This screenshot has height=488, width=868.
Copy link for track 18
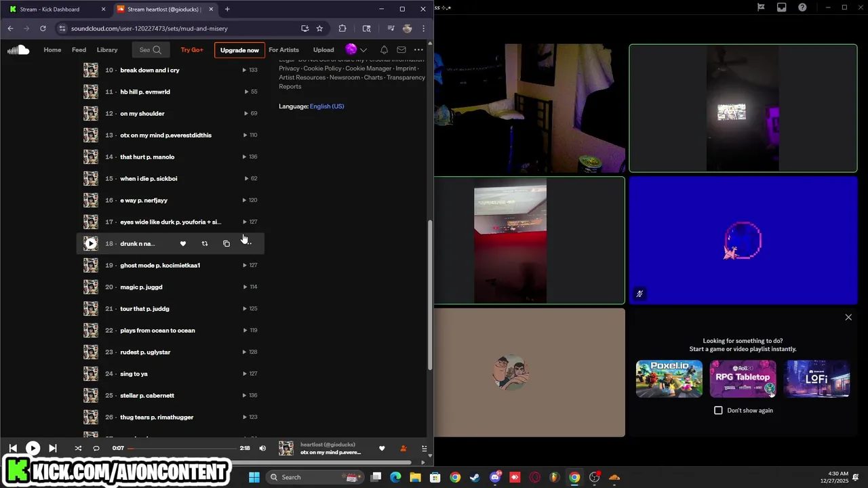click(x=226, y=243)
